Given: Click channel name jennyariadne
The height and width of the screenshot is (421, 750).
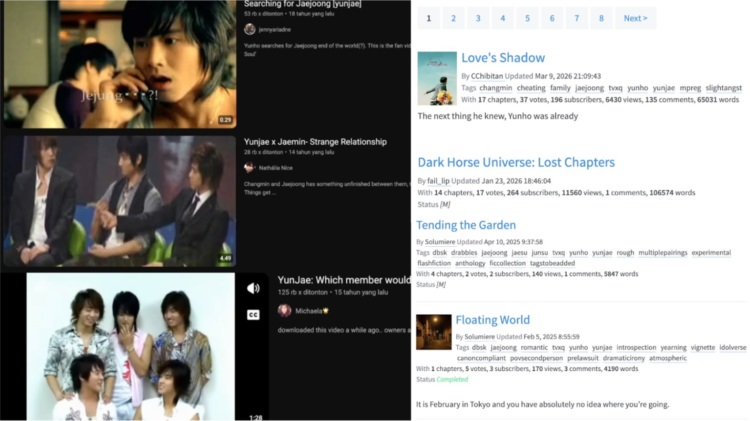Looking at the screenshot, I should tap(275, 30).
